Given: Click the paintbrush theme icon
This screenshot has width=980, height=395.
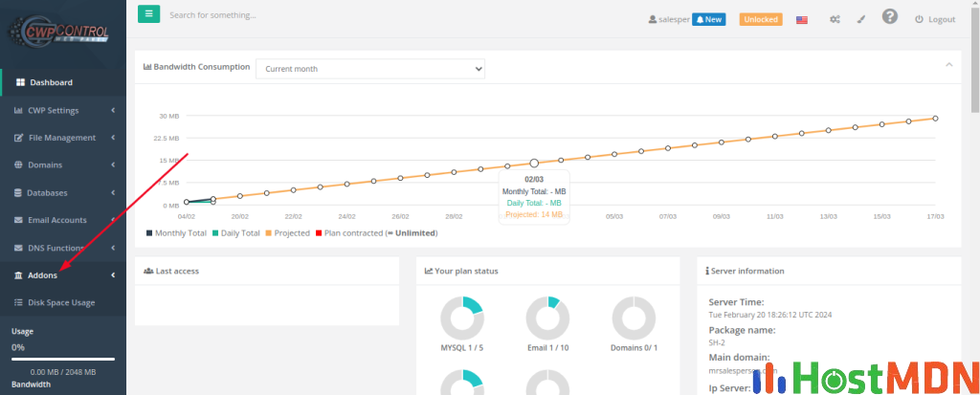Looking at the screenshot, I should pos(861,19).
